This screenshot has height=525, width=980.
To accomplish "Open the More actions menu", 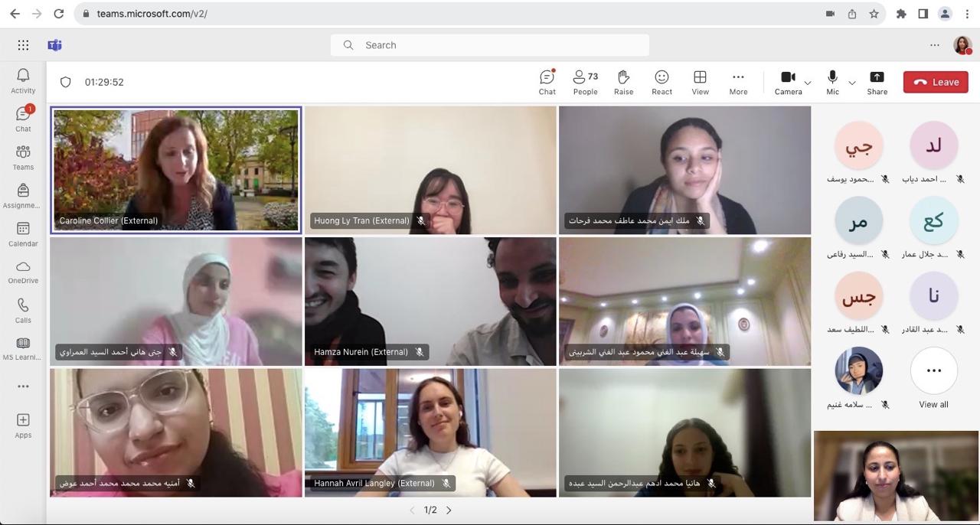I will tap(738, 82).
